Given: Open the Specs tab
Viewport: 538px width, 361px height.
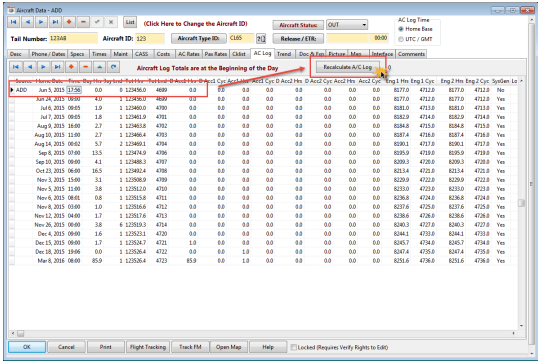Looking at the screenshot, I should (x=77, y=54).
